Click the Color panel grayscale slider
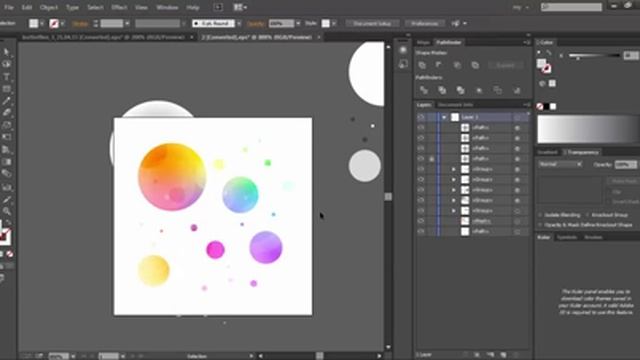This screenshot has height=360, width=640. pos(594,56)
